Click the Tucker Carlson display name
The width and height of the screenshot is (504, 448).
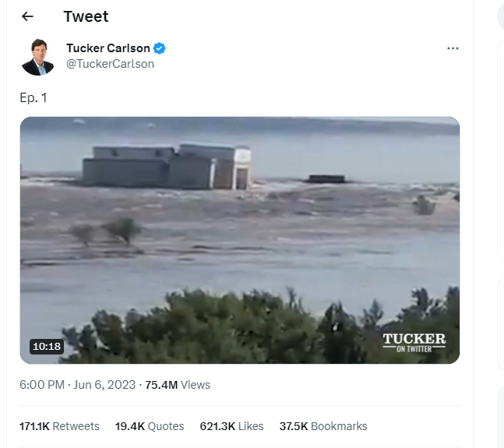coord(107,48)
